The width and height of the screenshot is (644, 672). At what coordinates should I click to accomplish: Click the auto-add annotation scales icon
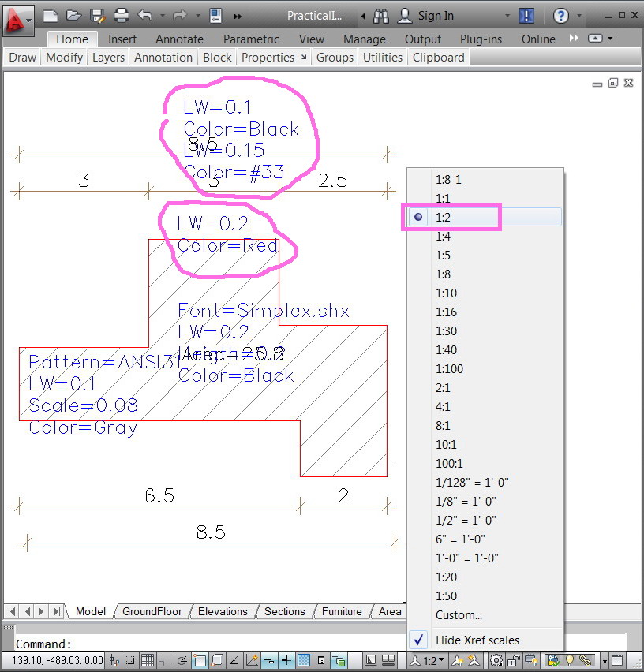(x=474, y=660)
